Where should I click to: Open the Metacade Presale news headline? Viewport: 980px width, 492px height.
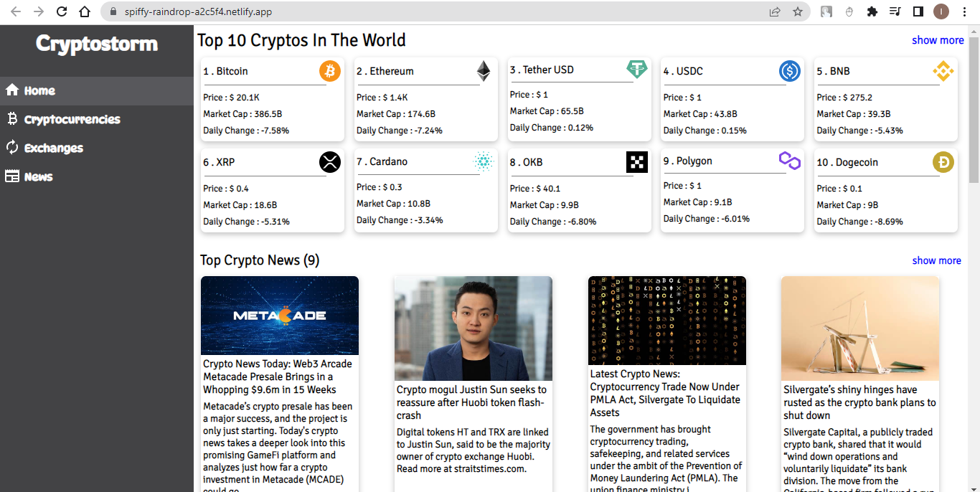[x=278, y=377]
